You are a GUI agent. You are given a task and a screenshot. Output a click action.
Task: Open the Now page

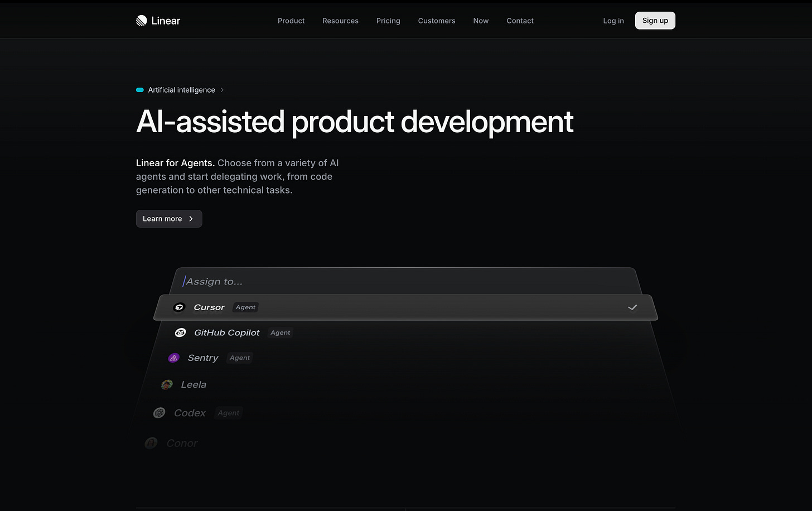coord(481,21)
